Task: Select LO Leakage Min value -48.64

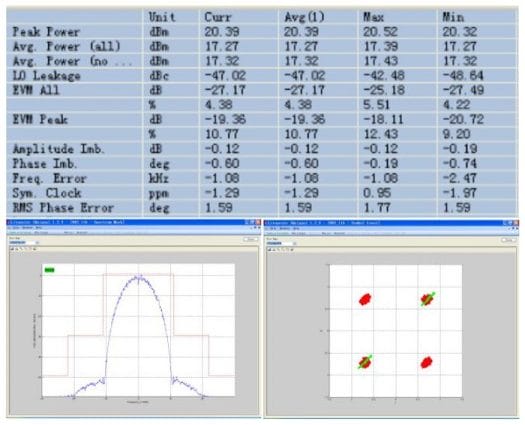Action: pyautogui.click(x=463, y=76)
